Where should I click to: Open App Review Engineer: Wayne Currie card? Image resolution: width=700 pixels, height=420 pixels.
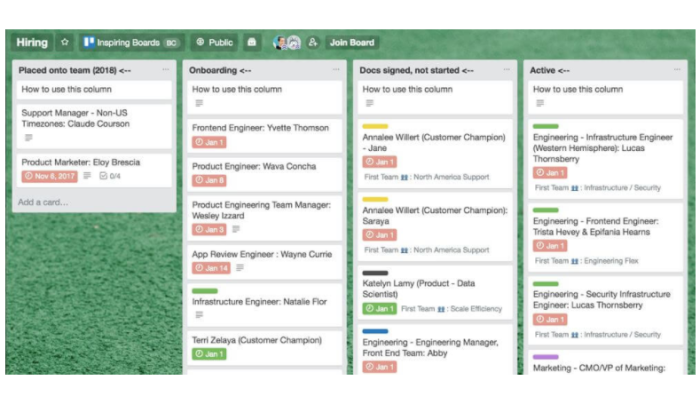coord(265,262)
